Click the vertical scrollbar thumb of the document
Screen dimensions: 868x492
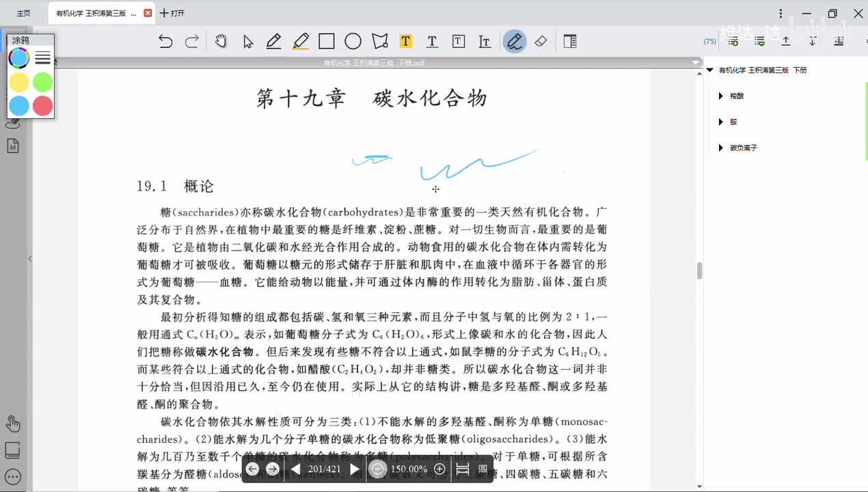click(699, 271)
